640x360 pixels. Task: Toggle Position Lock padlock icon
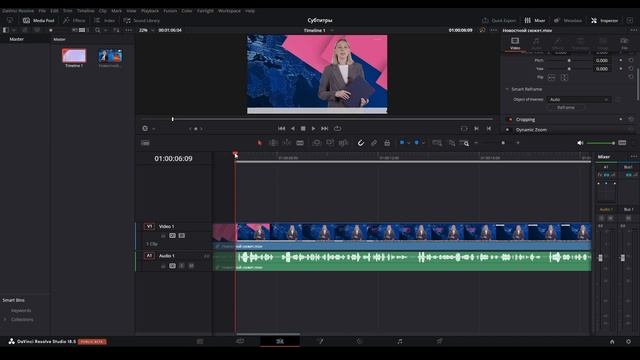387,143
